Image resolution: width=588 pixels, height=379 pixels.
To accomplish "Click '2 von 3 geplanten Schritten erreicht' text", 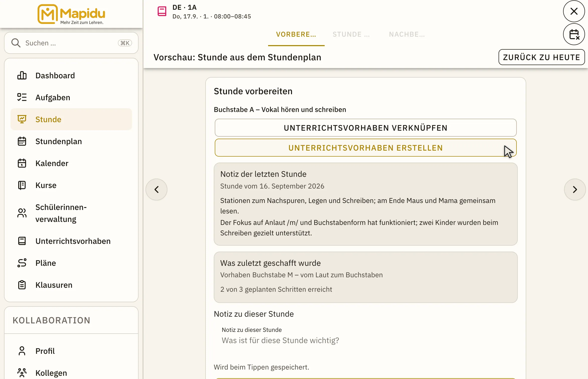I will pos(276,289).
